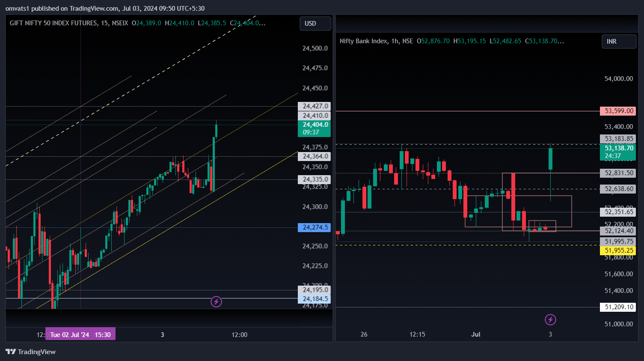Click the 'omvats1 published on TradingView.com' header text
644x361 pixels.
point(62,8)
